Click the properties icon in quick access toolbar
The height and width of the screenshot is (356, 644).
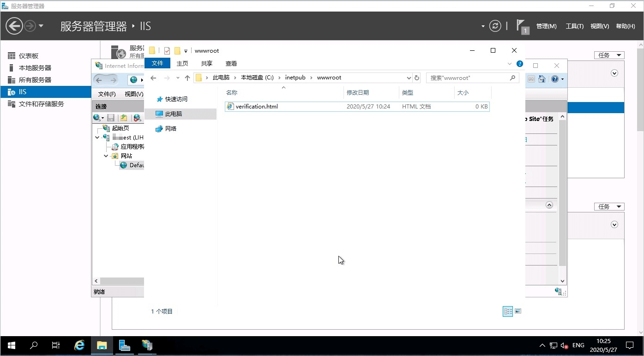(167, 51)
